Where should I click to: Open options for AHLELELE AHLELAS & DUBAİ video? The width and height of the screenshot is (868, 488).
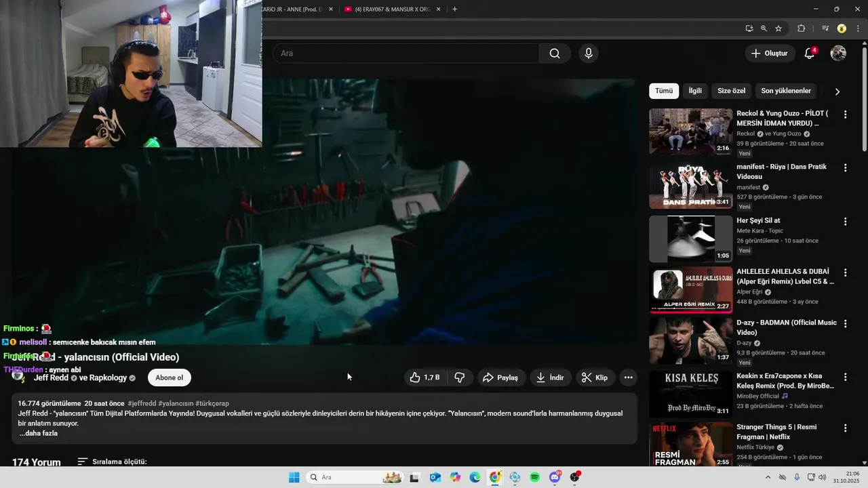845,272
